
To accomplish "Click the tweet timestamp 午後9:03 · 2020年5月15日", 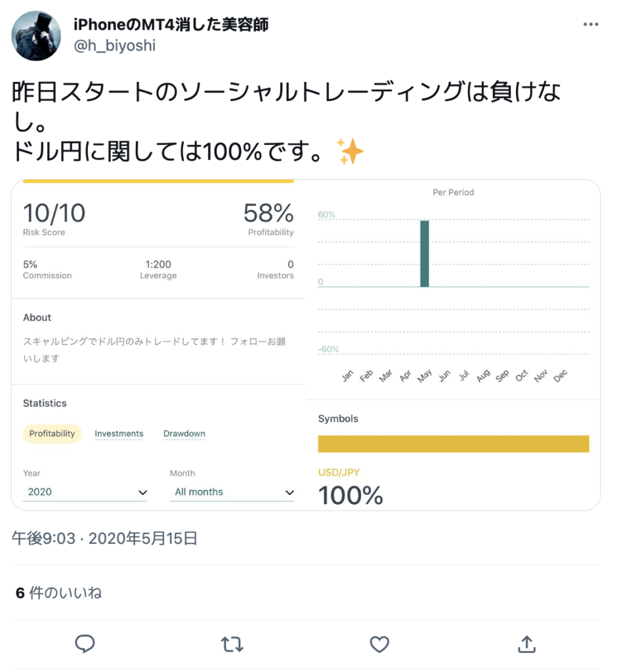I will click(104, 538).
